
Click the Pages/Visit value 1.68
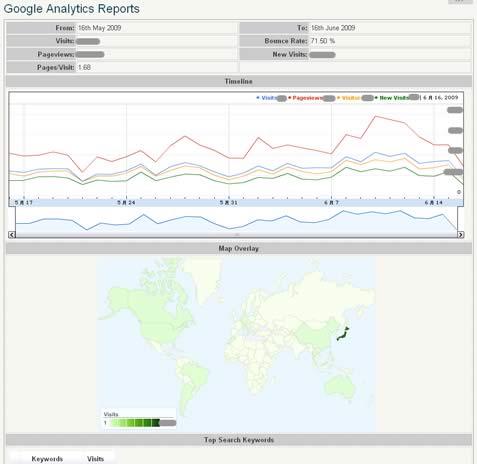point(84,67)
